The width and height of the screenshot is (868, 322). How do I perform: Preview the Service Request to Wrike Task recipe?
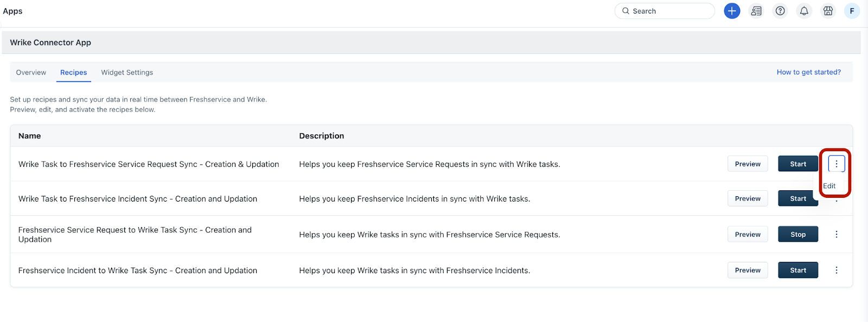coord(748,234)
